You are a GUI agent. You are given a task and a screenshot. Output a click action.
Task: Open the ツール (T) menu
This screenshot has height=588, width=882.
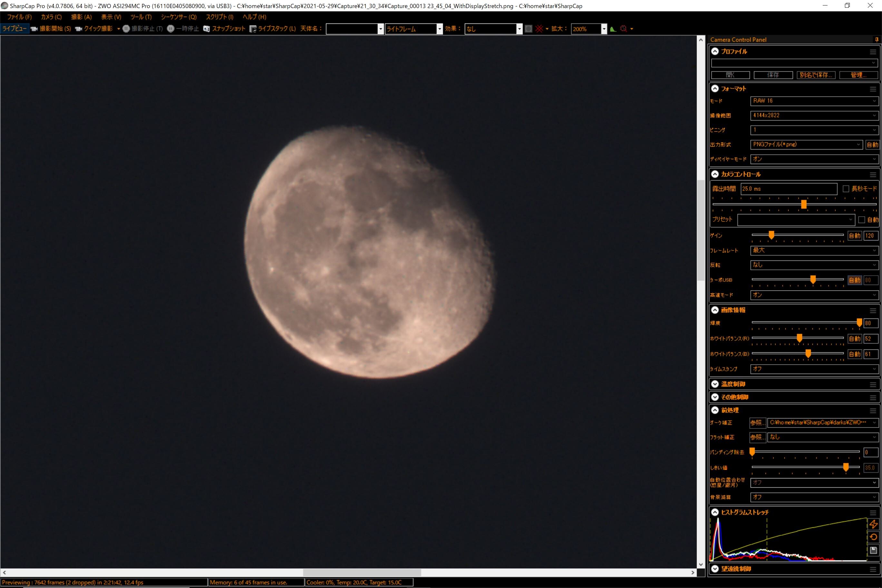[x=141, y=17]
